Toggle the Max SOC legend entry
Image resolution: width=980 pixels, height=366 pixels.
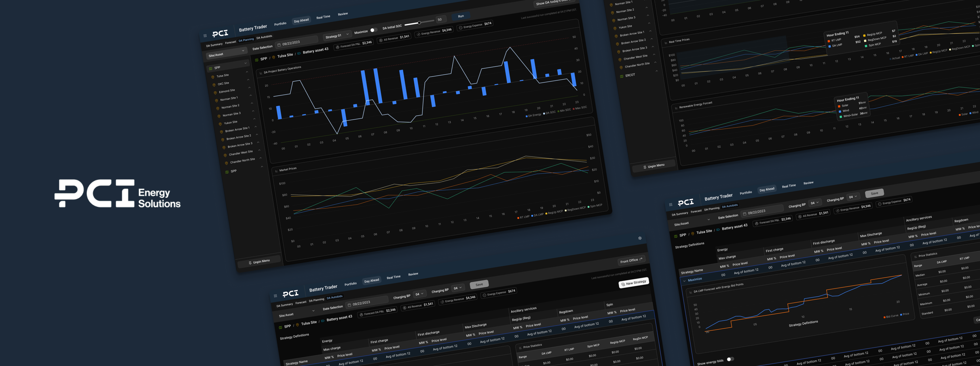point(579,108)
